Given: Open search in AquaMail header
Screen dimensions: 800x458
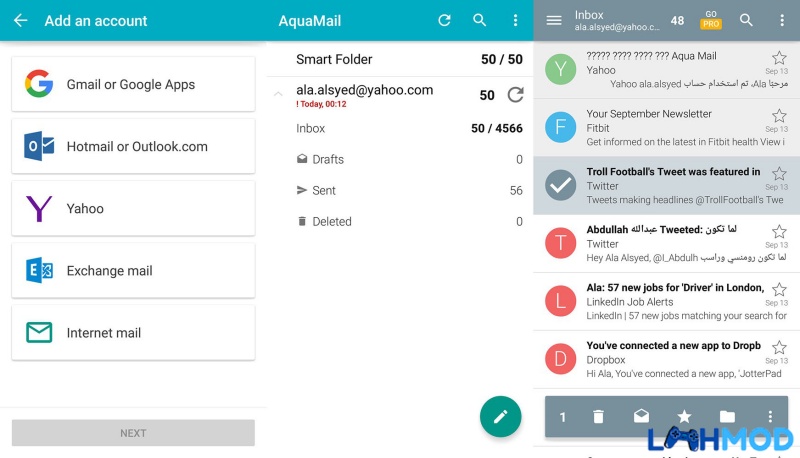Looking at the screenshot, I should tap(480, 20).
